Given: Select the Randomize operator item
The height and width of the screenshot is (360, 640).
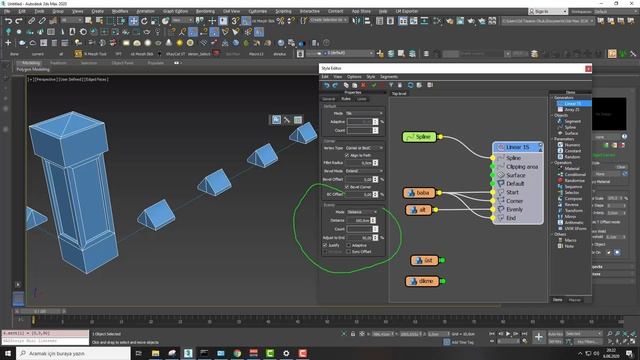Looking at the screenshot, I should 571,180.
